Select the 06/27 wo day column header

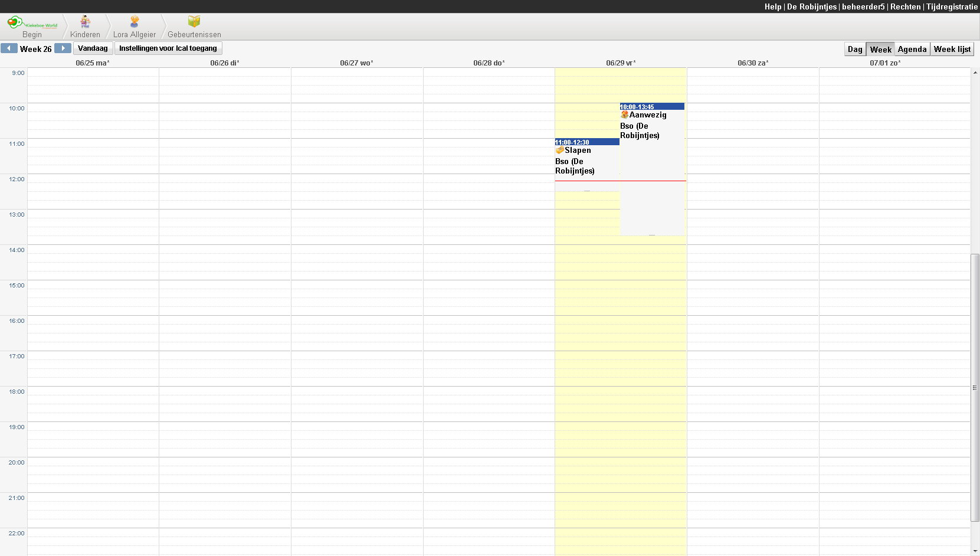(x=356, y=63)
